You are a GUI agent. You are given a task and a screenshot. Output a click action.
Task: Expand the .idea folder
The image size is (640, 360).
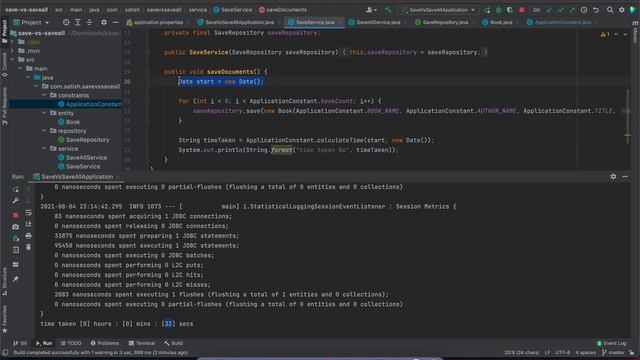[12, 42]
